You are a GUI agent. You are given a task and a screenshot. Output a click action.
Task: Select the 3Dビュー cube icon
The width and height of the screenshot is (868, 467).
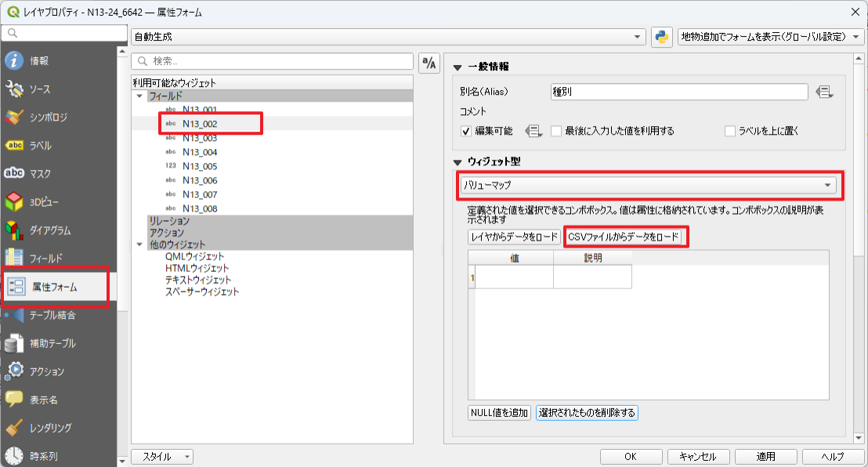point(14,202)
